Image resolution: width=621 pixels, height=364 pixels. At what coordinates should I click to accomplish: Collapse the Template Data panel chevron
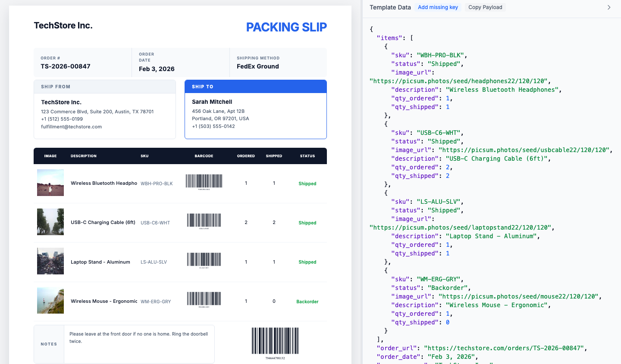tap(608, 7)
